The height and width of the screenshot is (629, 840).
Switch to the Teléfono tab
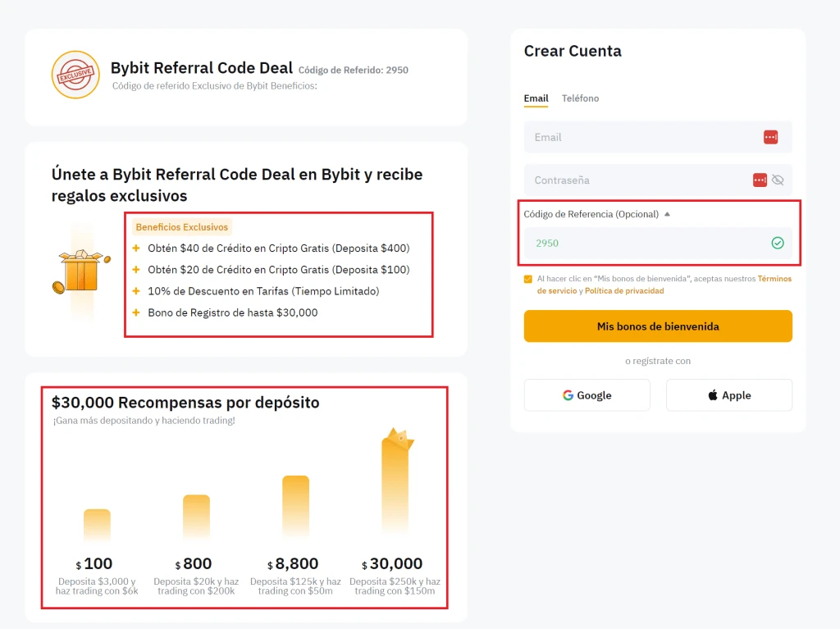pyautogui.click(x=580, y=98)
